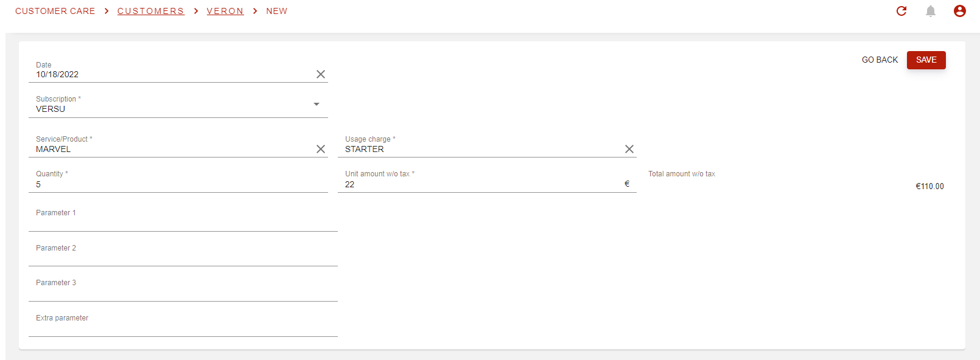980x360 pixels.
Task: Open the user account icon
Action: [960, 11]
